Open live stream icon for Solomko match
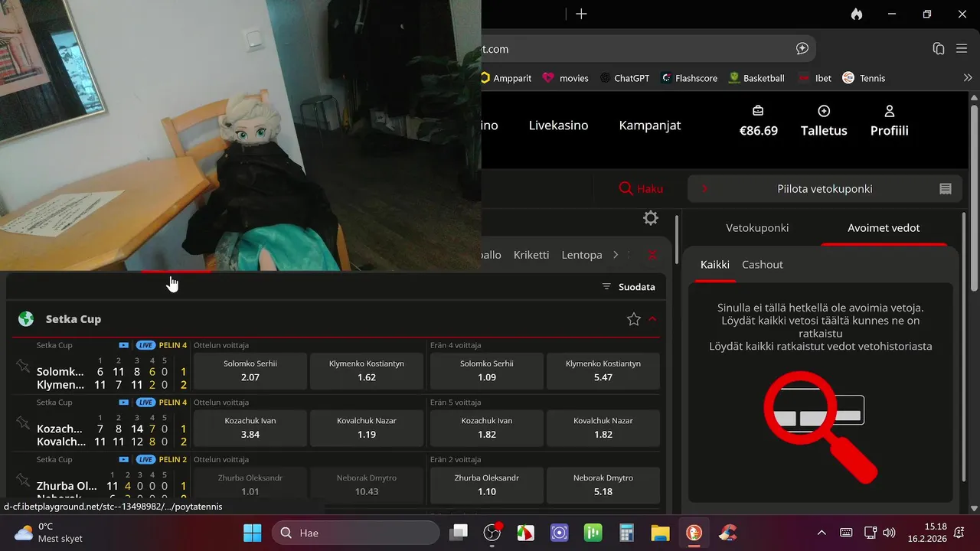 (x=124, y=345)
